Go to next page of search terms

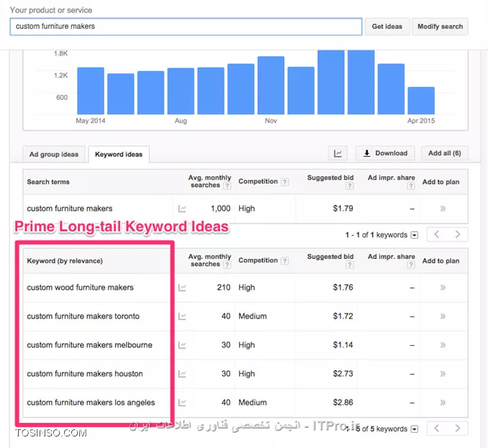[458, 234]
